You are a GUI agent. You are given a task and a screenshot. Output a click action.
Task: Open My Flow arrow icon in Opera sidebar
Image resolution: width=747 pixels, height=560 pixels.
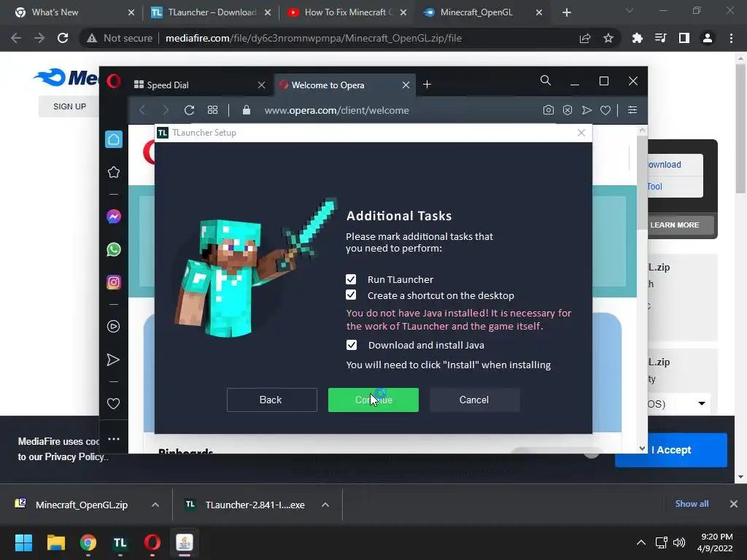113,359
